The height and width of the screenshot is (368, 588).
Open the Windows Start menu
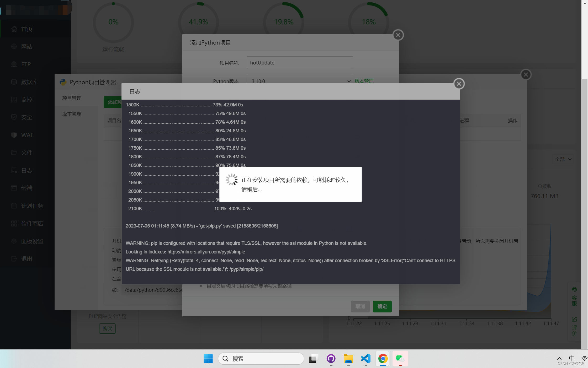click(208, 359)
